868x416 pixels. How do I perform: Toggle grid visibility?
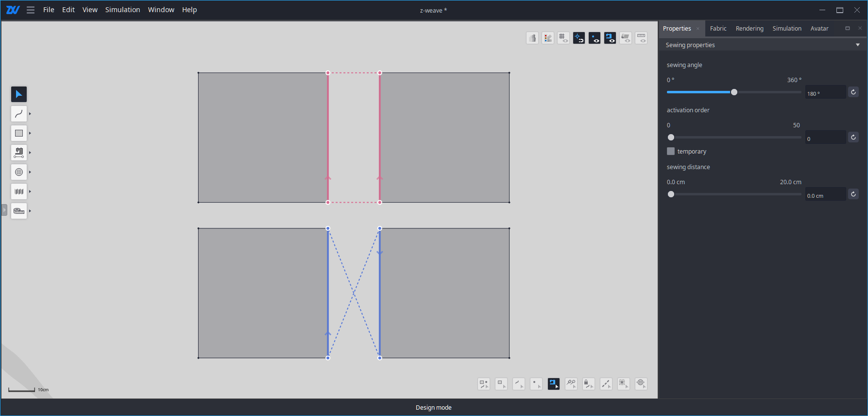[563, 38]
